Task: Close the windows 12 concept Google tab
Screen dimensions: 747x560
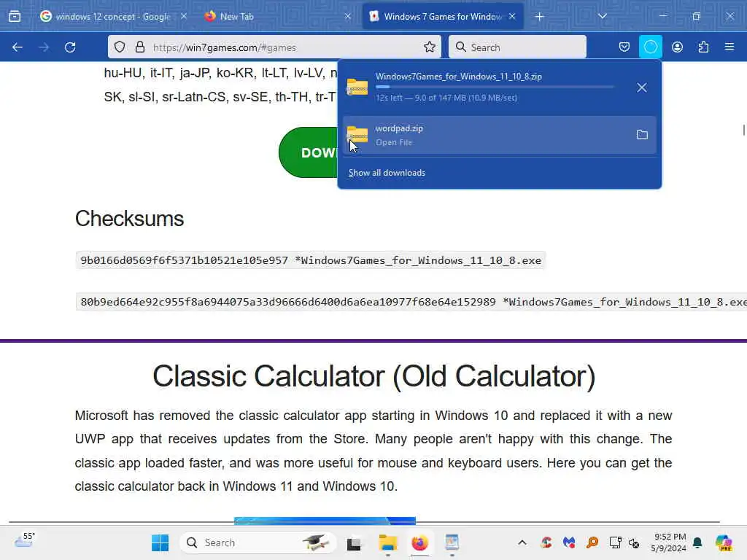Action: click(x=183, y=17)
